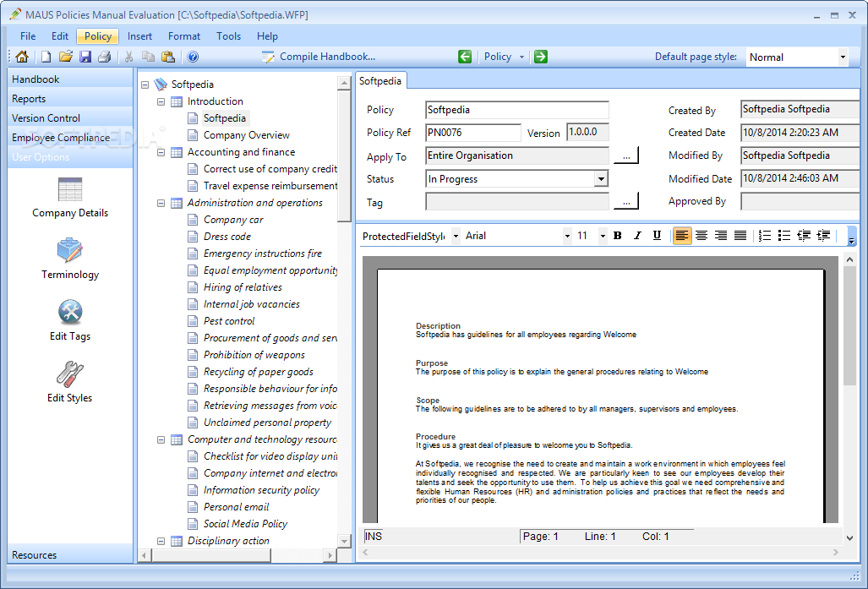Image resolution: width=868 pixels, height=589 pixels.
Task: Click the Home toolbar icon
Action: pos(22,57)
